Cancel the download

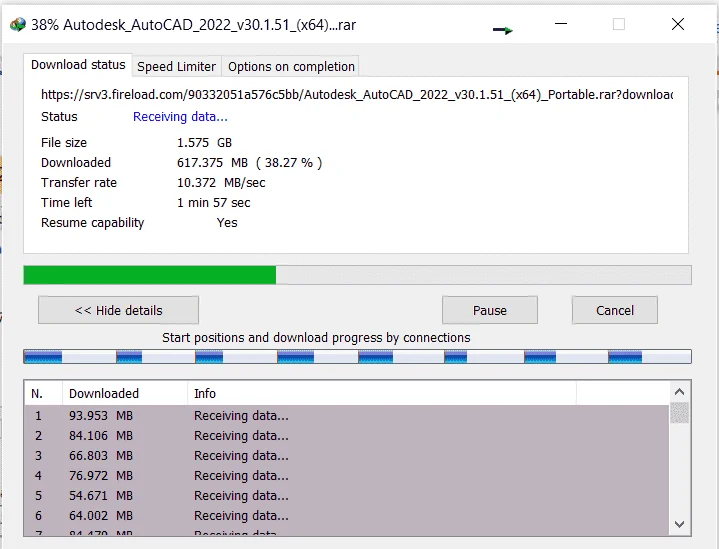615,311
